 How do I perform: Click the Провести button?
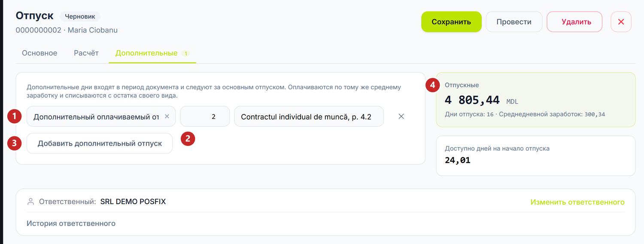(514, 22)
